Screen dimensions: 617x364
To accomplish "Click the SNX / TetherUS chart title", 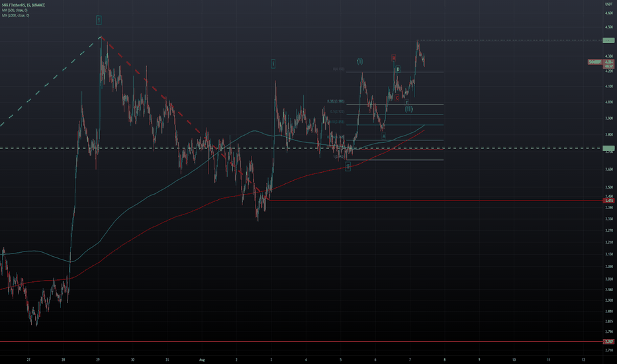I will (24, 5).
